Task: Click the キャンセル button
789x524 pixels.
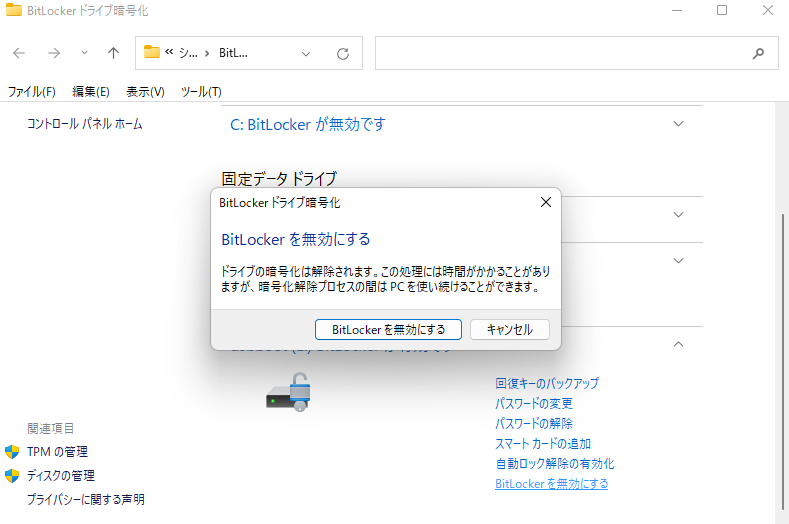Action: point(510,330)
